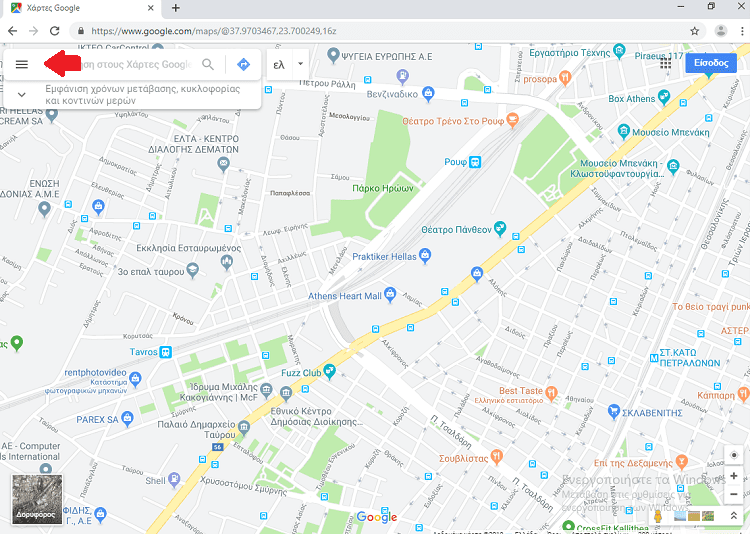Click the blue Είσοδος sign-in button
Image resolution: width=750 pixels, height=534 pixels.
711,63
